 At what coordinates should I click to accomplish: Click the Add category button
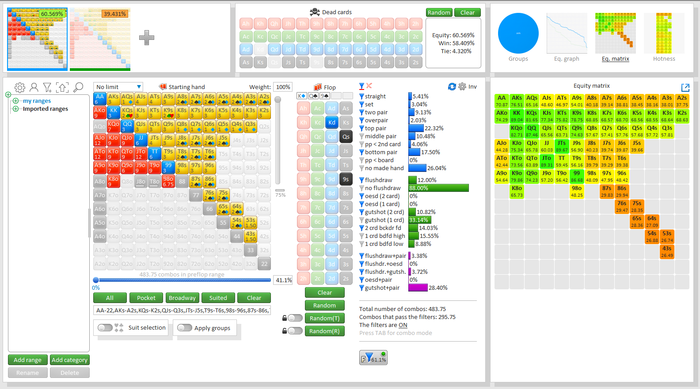tap(70, 360)
